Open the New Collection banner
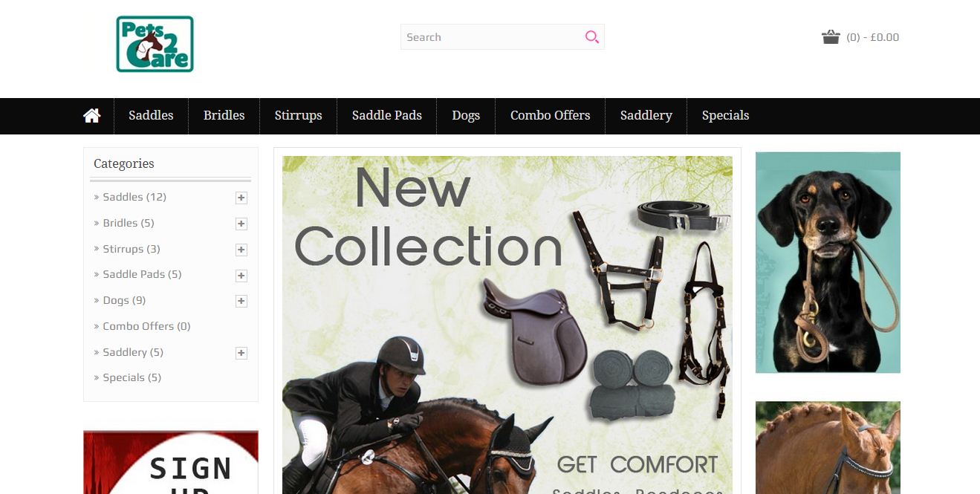 (x=507, y=325)
